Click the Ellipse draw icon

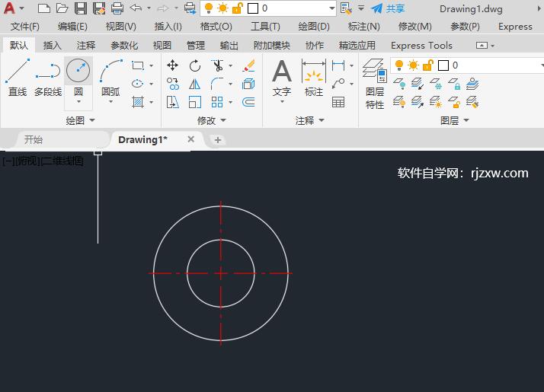[x=138, y=84]
